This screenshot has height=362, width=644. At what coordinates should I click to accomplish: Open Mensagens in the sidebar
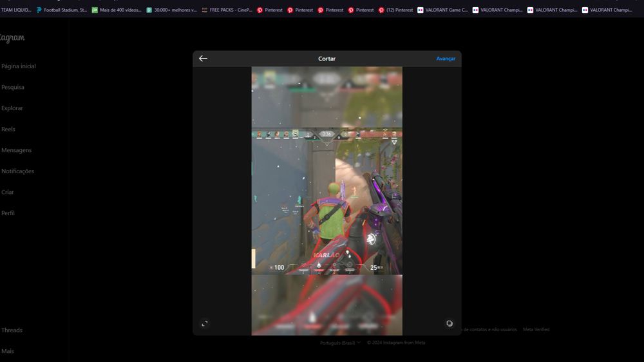tap(16, 150)
